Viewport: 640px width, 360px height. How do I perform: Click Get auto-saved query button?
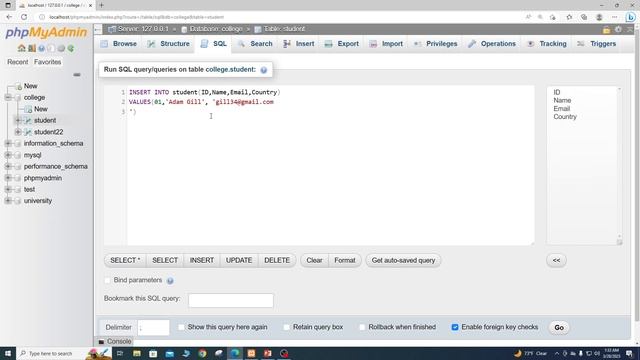pyautogui.click(x=403, y=260)
